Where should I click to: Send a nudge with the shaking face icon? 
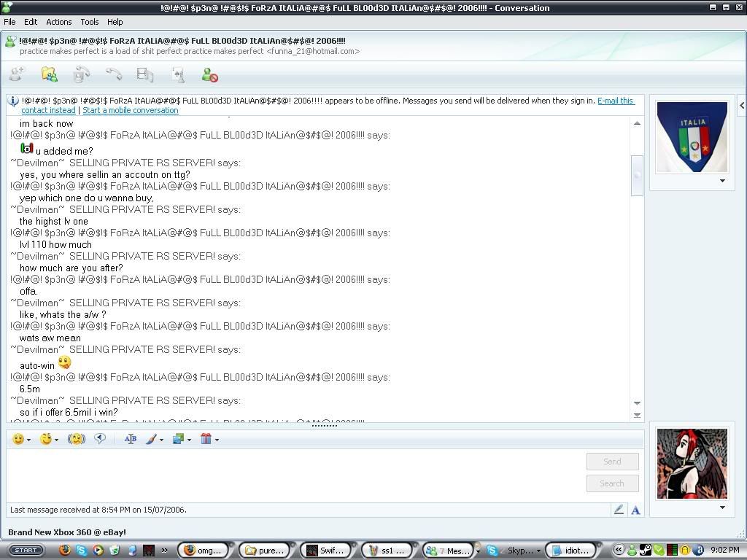click(x=76, y=439)
